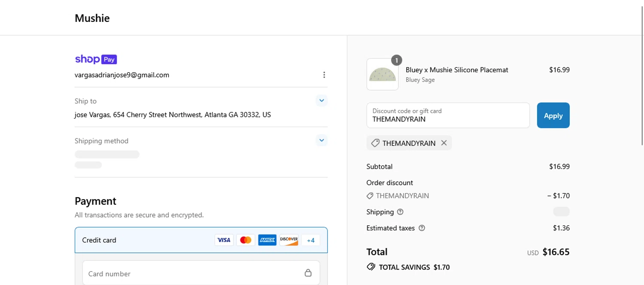Screen dimensions: 644x285
Task: Click the email vargasadrianjose9@gmail.com
Action: tap(122, 75)
